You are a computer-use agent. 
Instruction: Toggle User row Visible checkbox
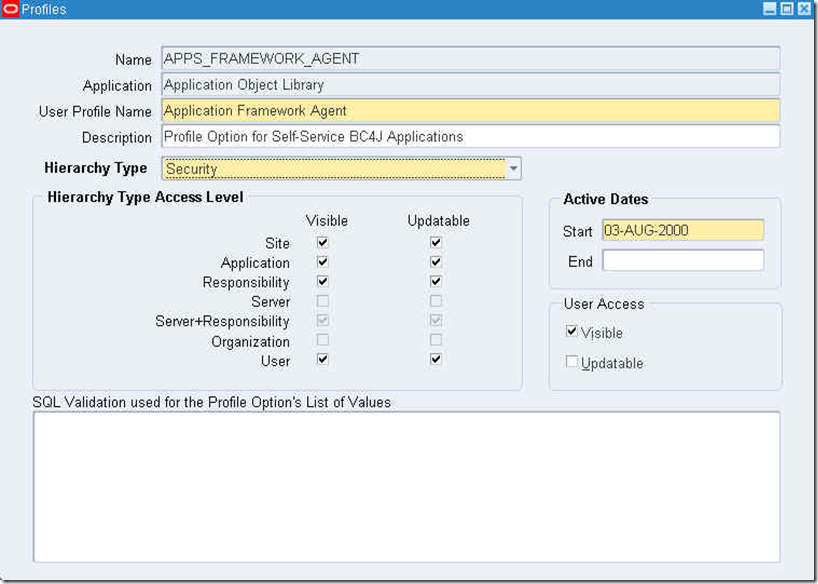pos(323,359)
